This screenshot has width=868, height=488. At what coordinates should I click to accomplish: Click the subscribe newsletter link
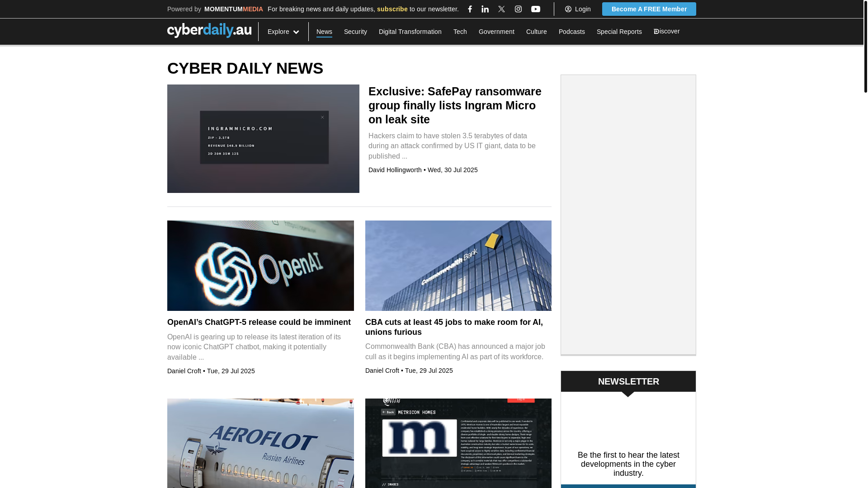coord(392,9)
